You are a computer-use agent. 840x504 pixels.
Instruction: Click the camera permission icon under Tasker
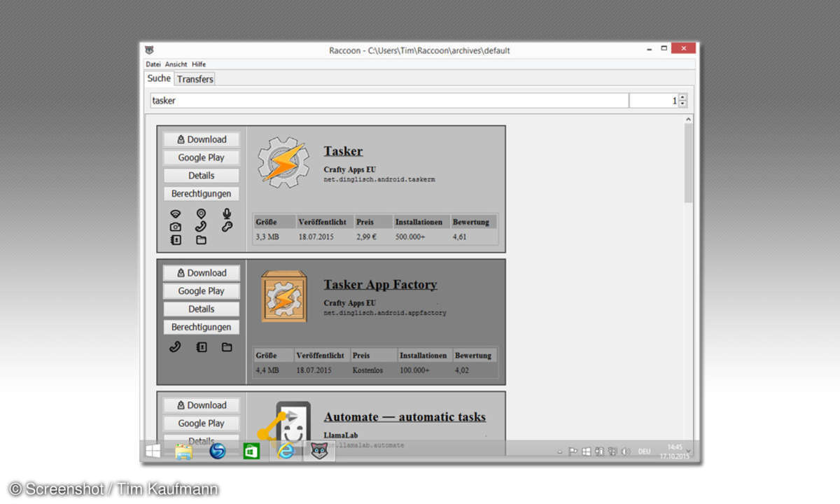click(176, 227)
